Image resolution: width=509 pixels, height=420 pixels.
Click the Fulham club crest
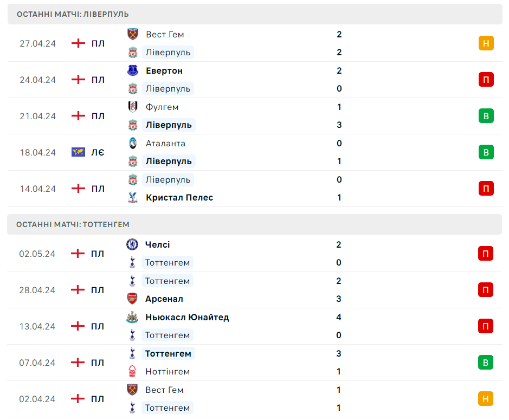[x=132, y=107]
